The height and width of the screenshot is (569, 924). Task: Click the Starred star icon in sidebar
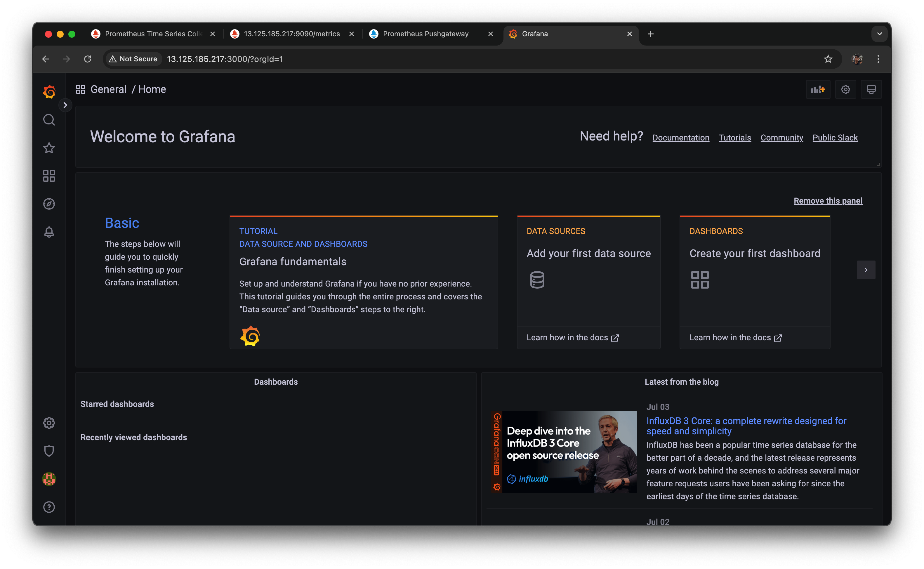tap(49, 148)
